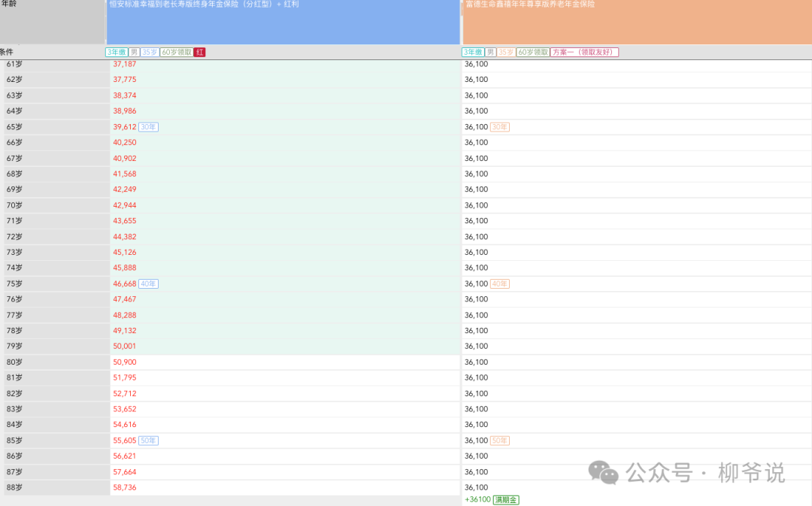The width and height of the screenshot is (812, 506).
Task: Click the value 56,621
Action: coord(125,456)
